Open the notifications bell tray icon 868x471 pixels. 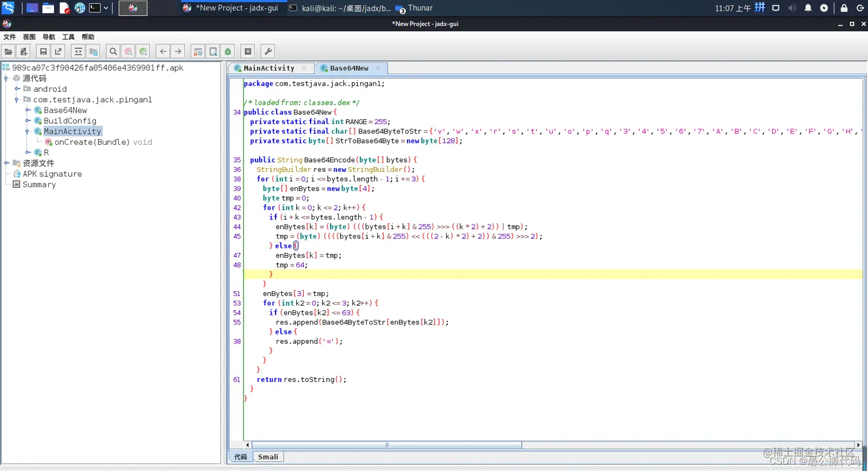tap(808, 8)
